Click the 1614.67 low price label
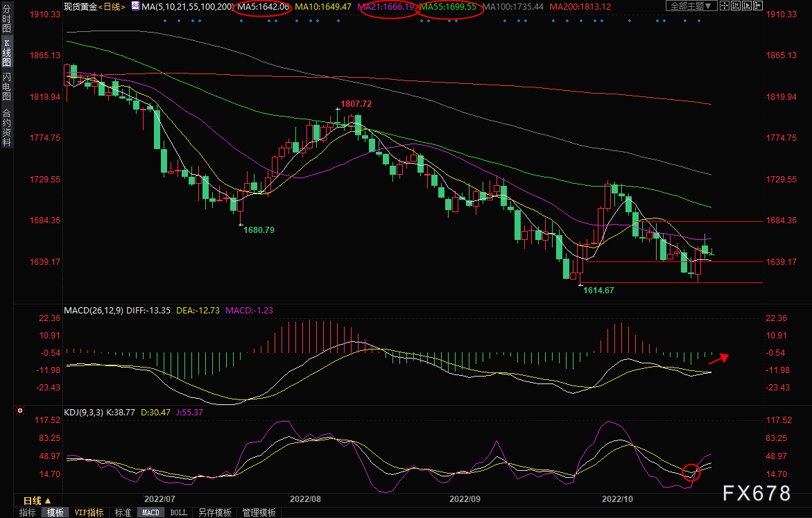 [x=598, y=291]
